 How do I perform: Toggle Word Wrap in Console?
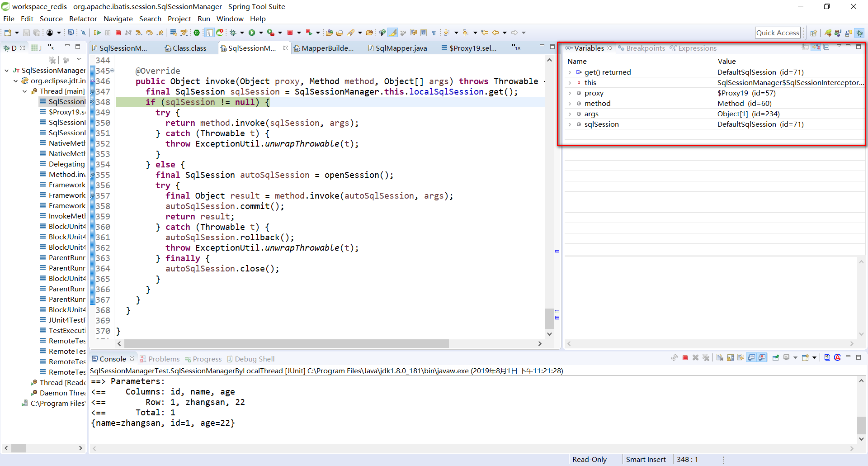pyautogui.click(x=741, y=358)
